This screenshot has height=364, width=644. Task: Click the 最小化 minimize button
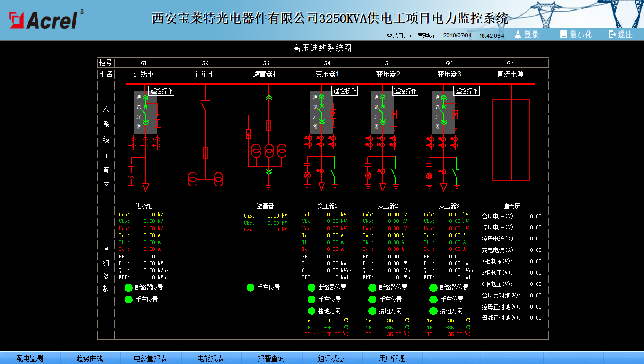point(576,35)
